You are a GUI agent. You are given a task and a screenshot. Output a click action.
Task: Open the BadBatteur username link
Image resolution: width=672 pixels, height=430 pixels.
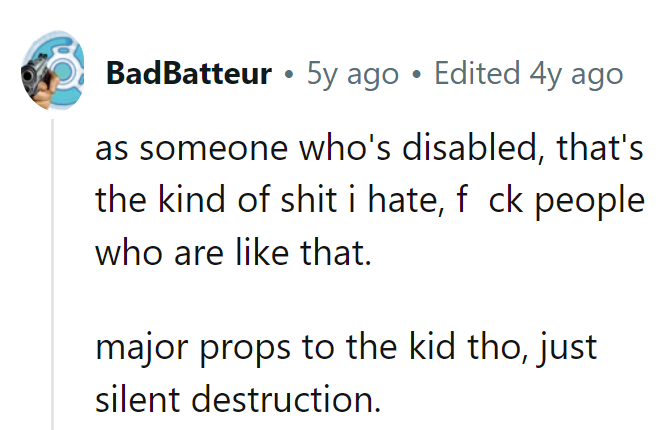(189, 73)
